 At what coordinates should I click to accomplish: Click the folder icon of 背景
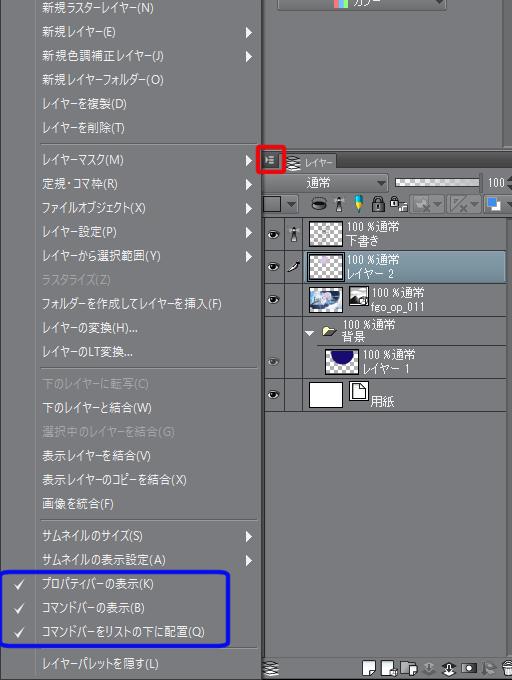[x=329, y=332]
